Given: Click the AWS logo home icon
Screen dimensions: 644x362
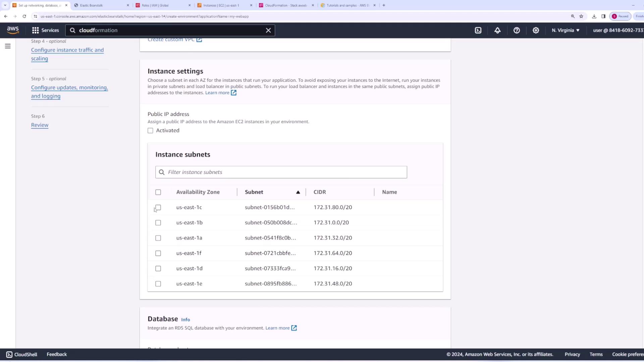Looking at the screenshot, I should coord(13,30).
